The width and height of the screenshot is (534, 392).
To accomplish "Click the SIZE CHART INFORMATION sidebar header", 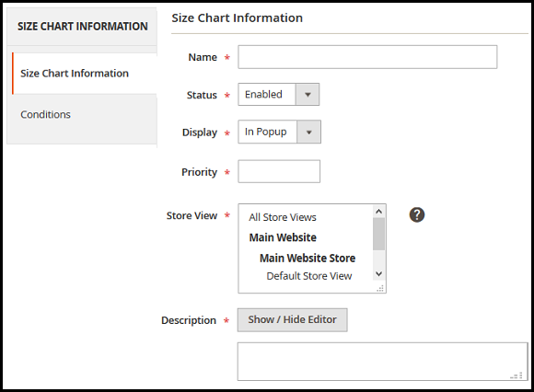I will (x=82, y=26).
